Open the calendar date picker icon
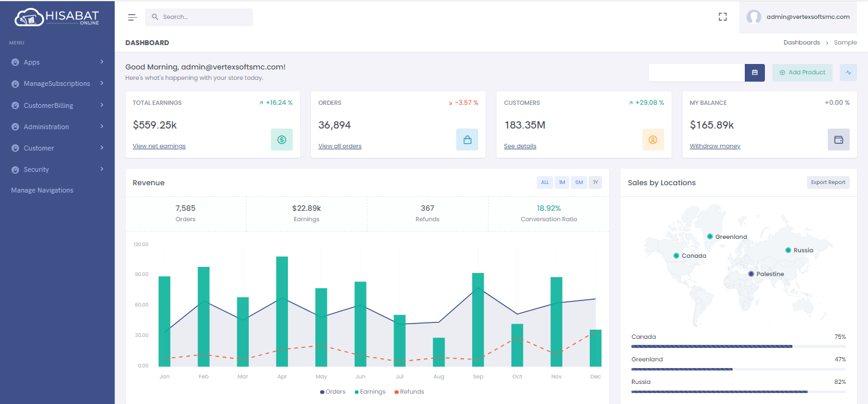The image size is (868, 404). [x=755, y=73]
